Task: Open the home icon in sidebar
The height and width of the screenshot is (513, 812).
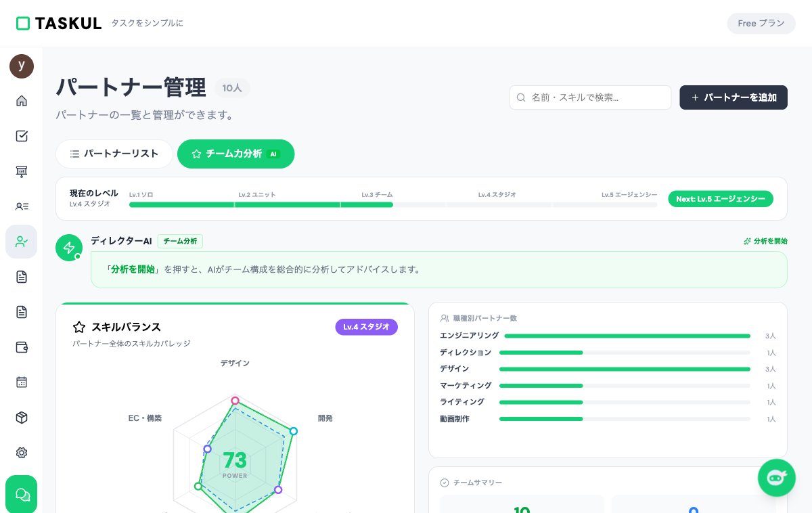Action: tap(22, 101)
